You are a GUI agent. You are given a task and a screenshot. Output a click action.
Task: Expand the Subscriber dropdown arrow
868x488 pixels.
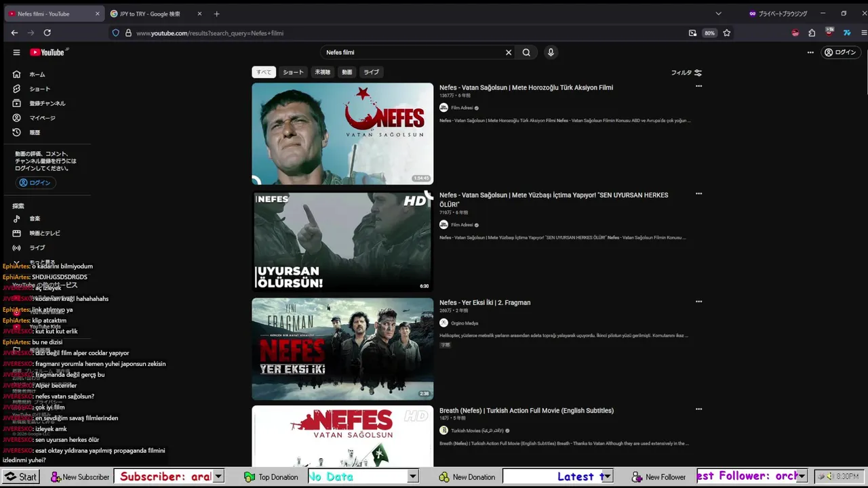(x=218, y=476)
